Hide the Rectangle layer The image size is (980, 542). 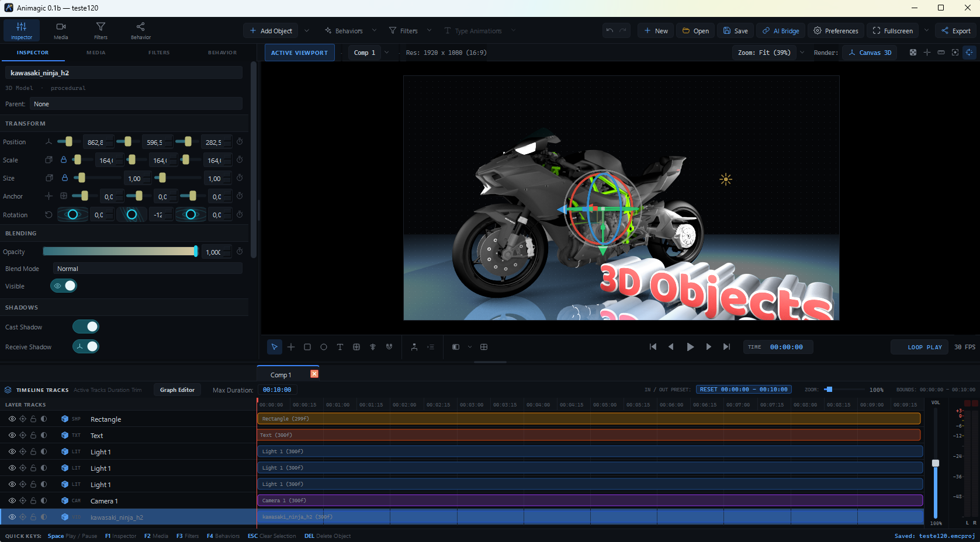[x=12, y=419]
